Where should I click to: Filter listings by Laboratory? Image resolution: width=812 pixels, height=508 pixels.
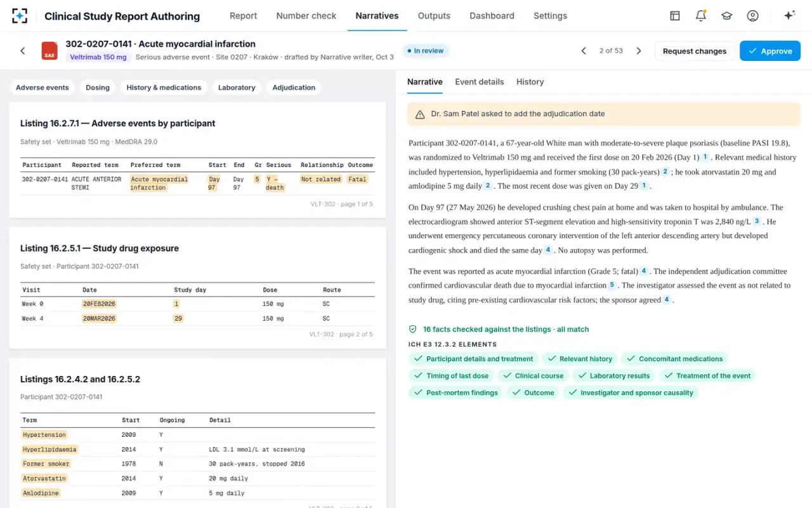coord(237,88)
